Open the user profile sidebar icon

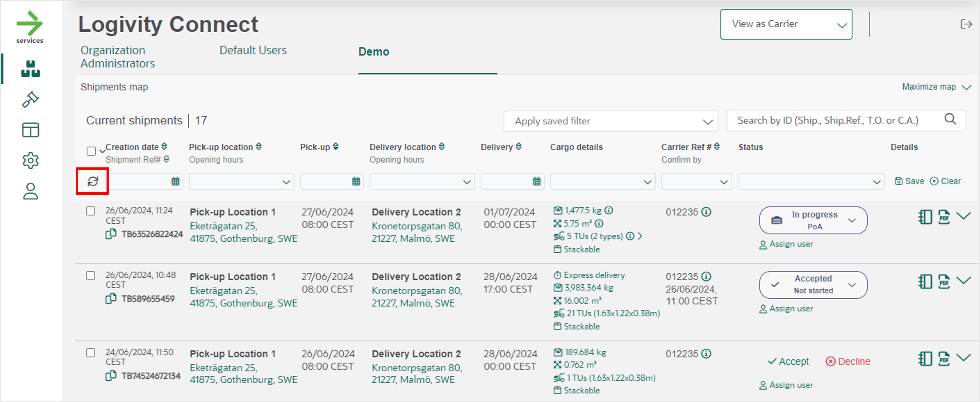pos(30,192)
